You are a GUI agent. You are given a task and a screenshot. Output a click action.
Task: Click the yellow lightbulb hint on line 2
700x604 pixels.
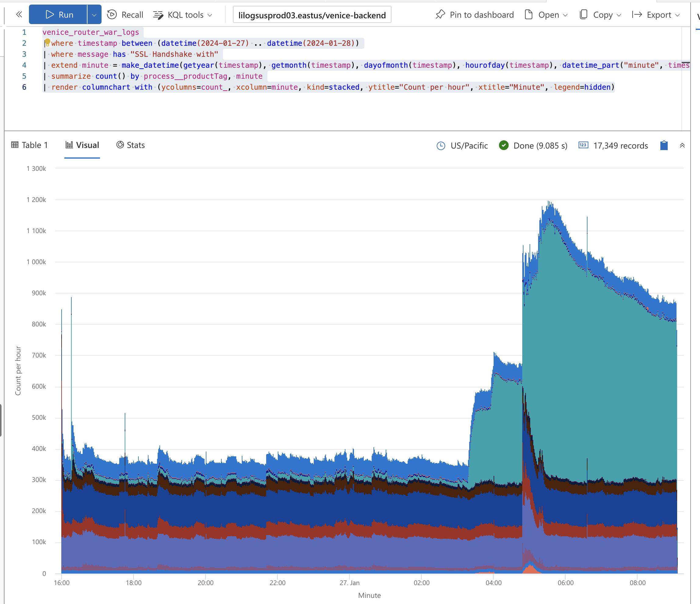47,42
